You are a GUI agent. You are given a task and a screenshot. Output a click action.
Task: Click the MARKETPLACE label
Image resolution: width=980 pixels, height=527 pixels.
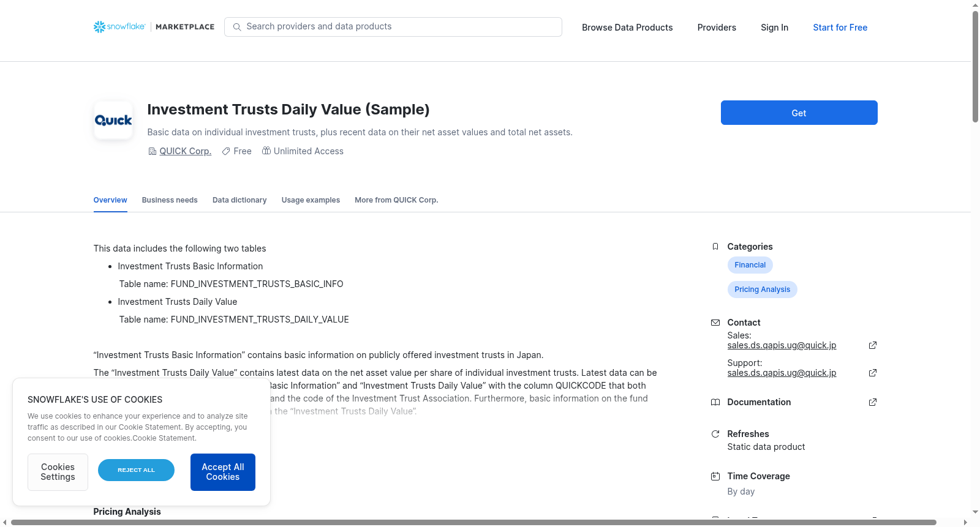[x=185, y=27]
